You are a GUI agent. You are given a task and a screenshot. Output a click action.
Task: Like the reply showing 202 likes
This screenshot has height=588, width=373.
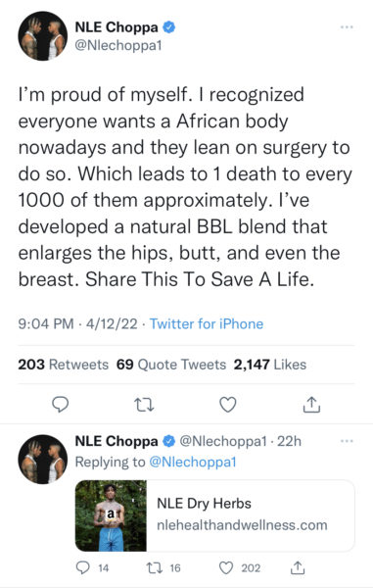click(x=225, y=567)
